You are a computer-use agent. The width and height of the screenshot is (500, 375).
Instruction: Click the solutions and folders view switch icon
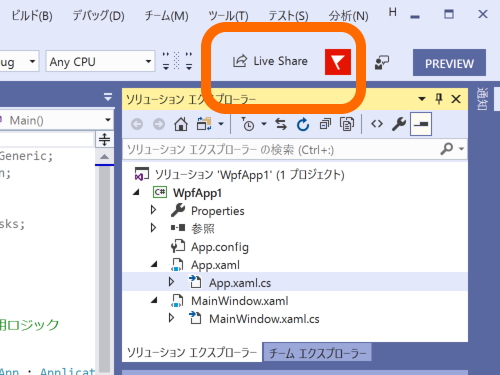coord(204,124)
